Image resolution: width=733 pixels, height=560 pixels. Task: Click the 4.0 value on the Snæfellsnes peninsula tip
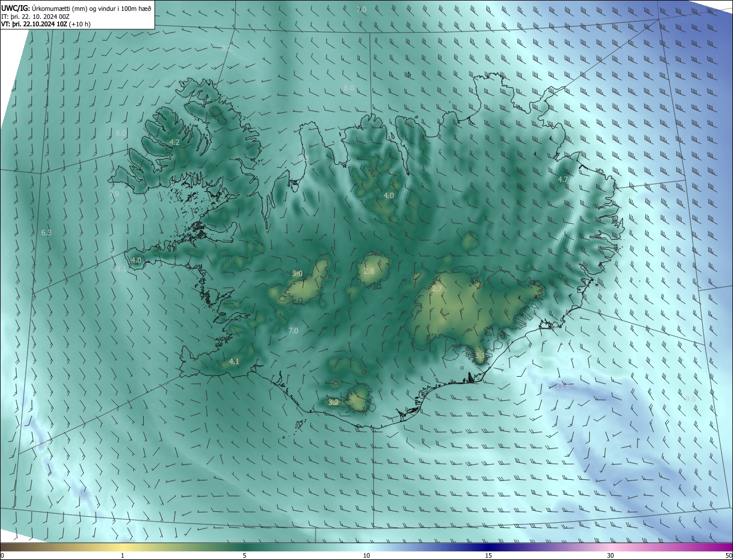tap(136, 260)
